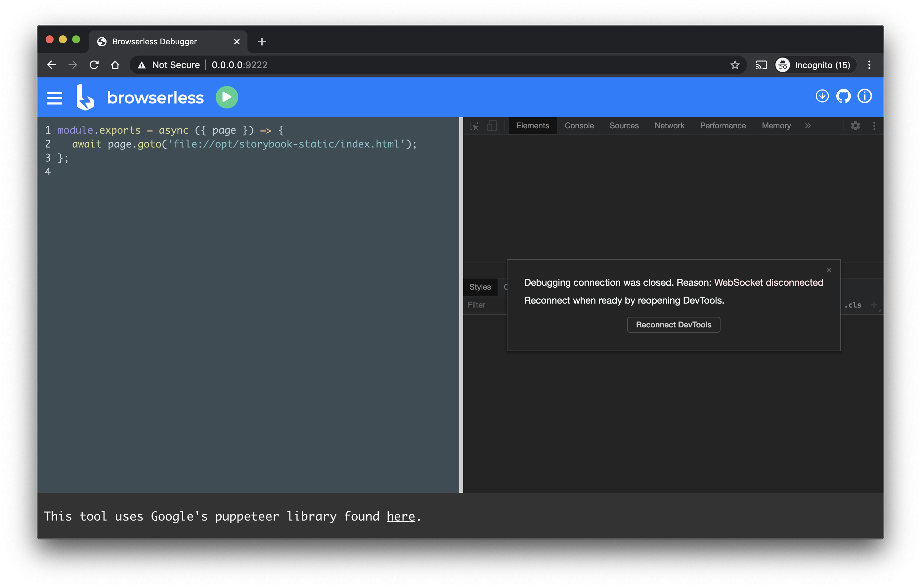This screenshot has height=588, width=921.
Task: Click the page.goto file URL string
Action: coord(286,144)
